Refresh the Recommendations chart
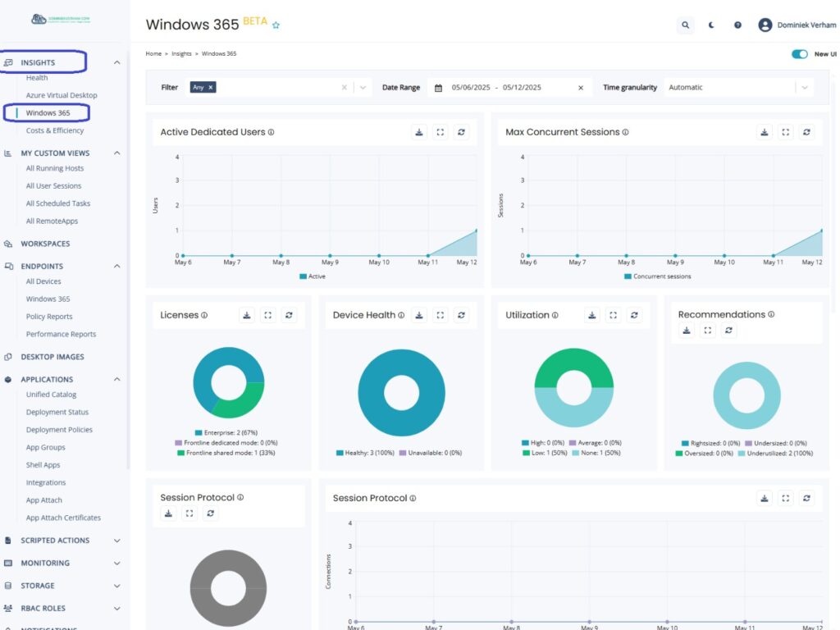 728,331
